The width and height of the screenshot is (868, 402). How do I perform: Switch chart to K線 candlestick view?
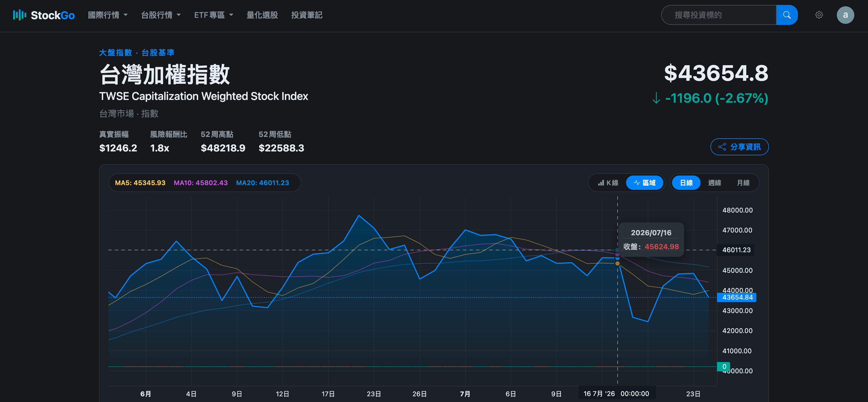click(x=608, y=183)
